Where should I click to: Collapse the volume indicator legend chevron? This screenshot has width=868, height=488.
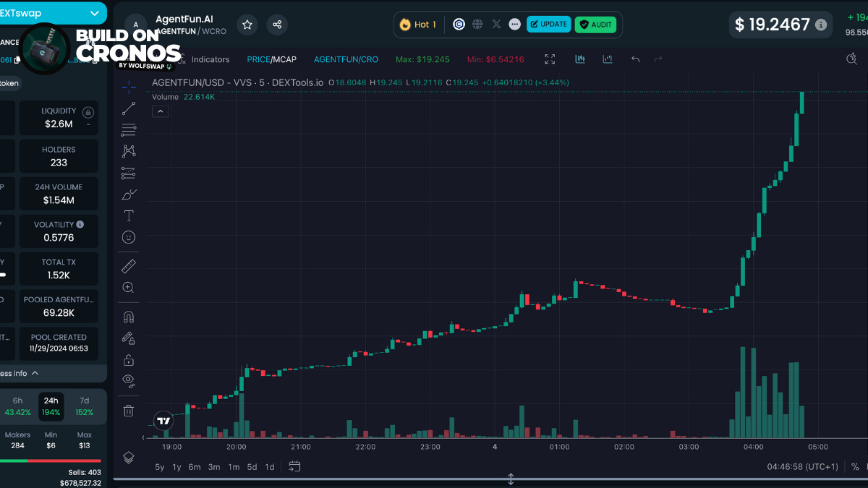pos(161,111)
